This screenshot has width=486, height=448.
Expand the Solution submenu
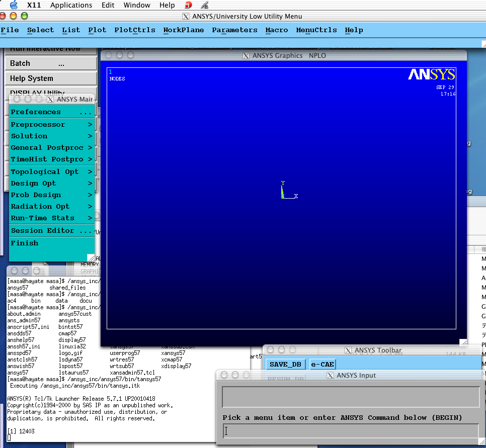(51, 136)
